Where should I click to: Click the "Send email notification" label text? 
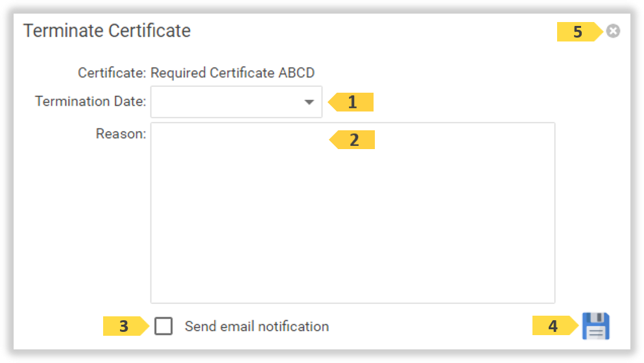point(256,327)
